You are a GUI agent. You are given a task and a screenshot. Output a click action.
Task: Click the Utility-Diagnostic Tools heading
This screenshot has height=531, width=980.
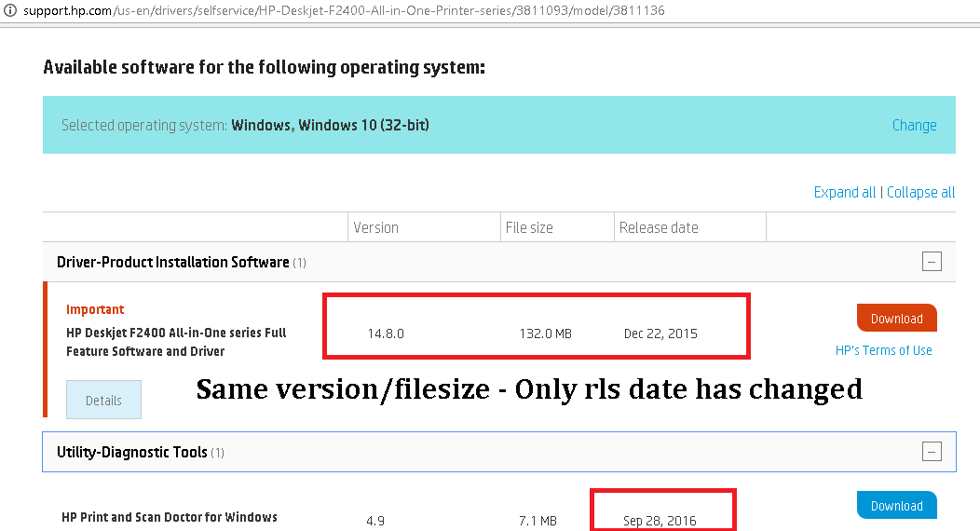point(132,452)
